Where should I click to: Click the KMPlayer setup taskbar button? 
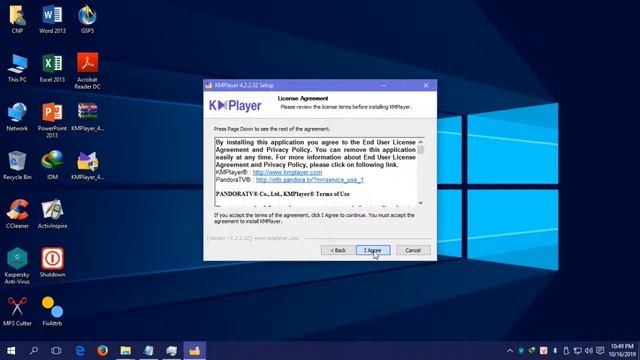click(x=195, y=351)
